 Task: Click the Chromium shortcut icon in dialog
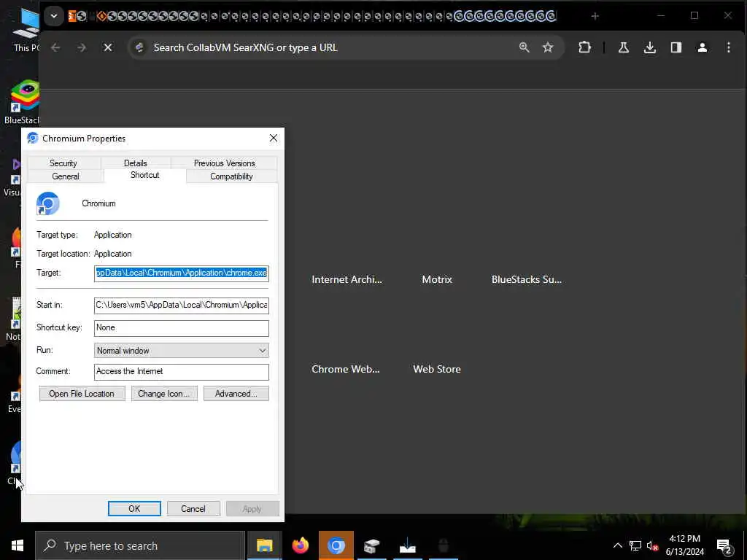(x=47, y=203)
